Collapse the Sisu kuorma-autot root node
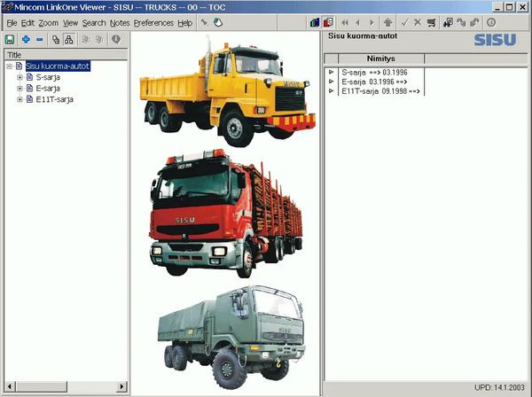This screenshot has width=532, height=397. tap(9, 66)
